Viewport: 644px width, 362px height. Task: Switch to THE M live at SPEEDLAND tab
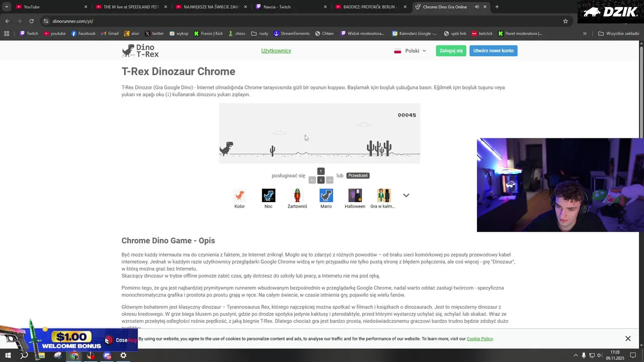(x=131, y=7)
